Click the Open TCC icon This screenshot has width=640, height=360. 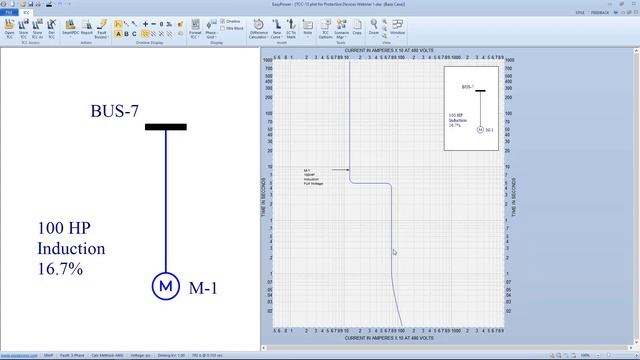point(9,29)
